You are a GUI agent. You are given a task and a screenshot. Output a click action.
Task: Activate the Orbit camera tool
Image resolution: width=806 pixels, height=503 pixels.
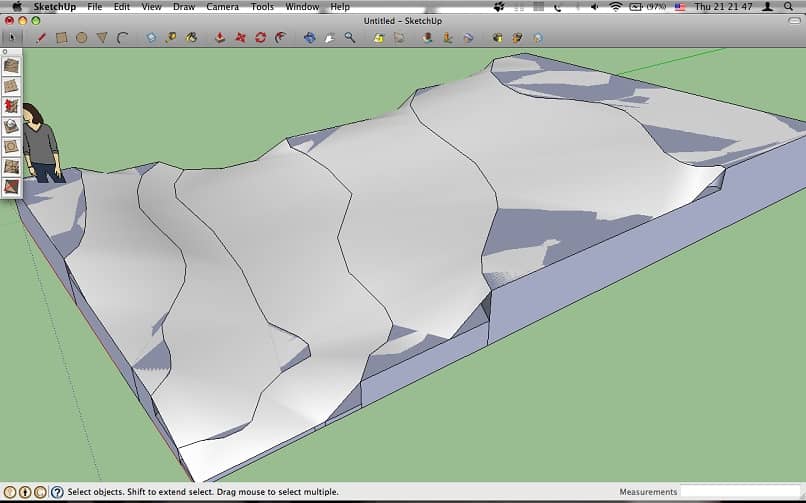[x=309, y=38]
